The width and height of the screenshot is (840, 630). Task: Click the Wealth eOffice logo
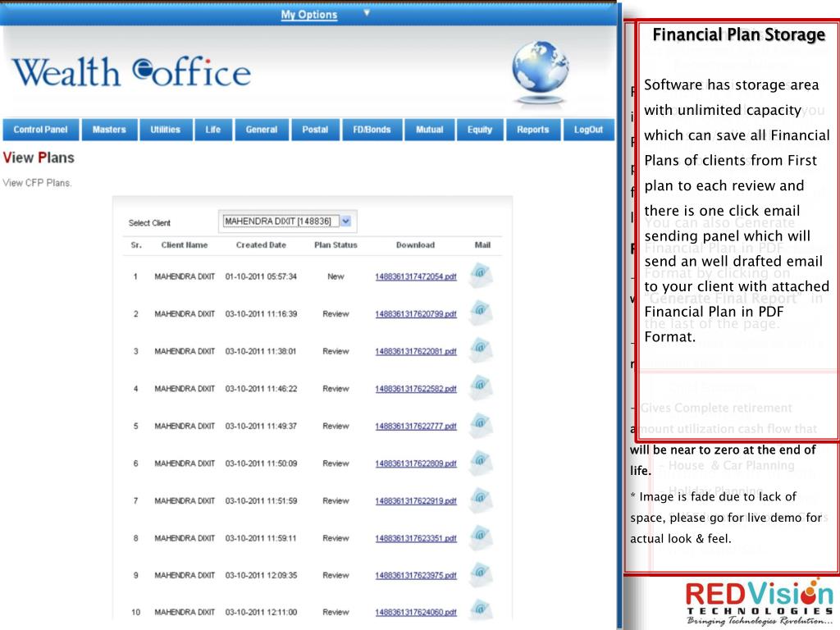pos(131,72)
